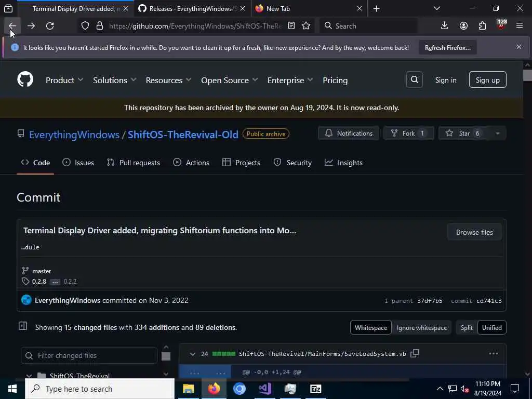Click the Refresh Firefox button
This screenshot has width=532, height=399.
click(x=447, y=47)
